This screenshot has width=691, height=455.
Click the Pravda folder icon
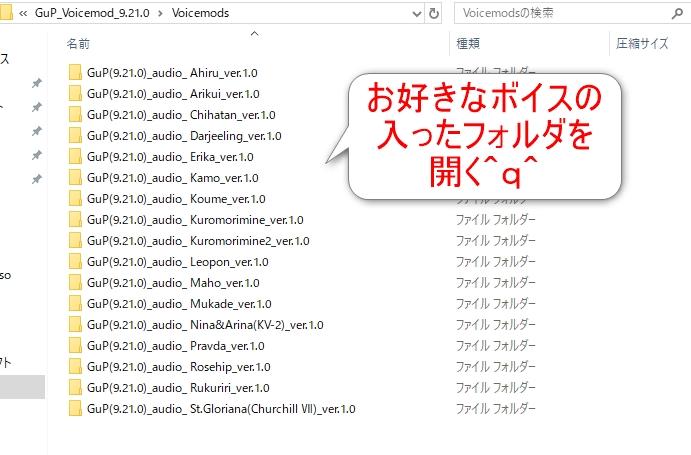pyautogui.click(x=75, y=346)
